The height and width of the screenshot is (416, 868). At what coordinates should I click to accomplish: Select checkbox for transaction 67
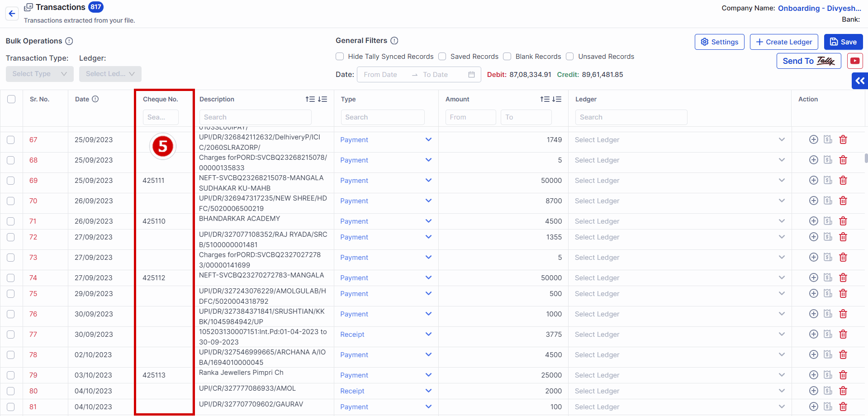point(11,140)
